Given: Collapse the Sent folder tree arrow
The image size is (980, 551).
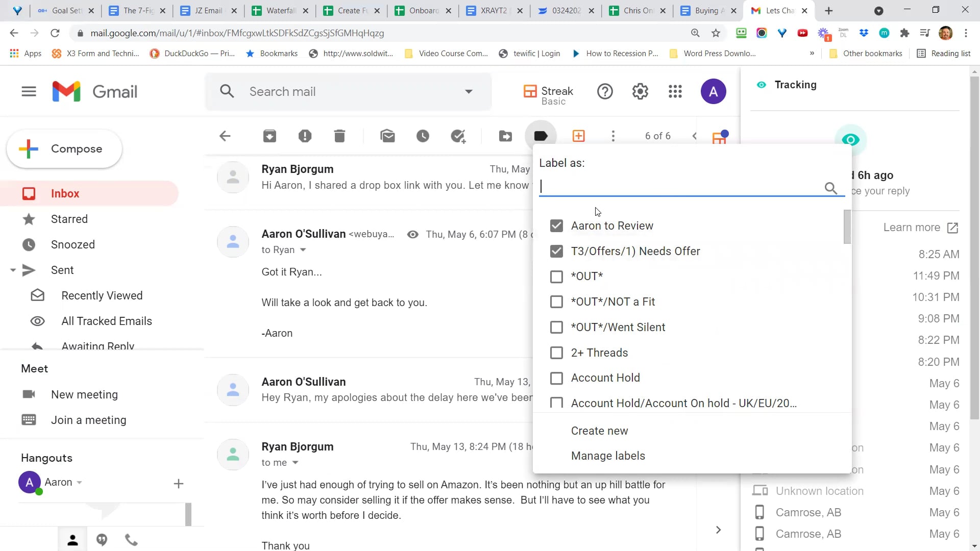Looking at the screenshot, I should tap(13, 270).
